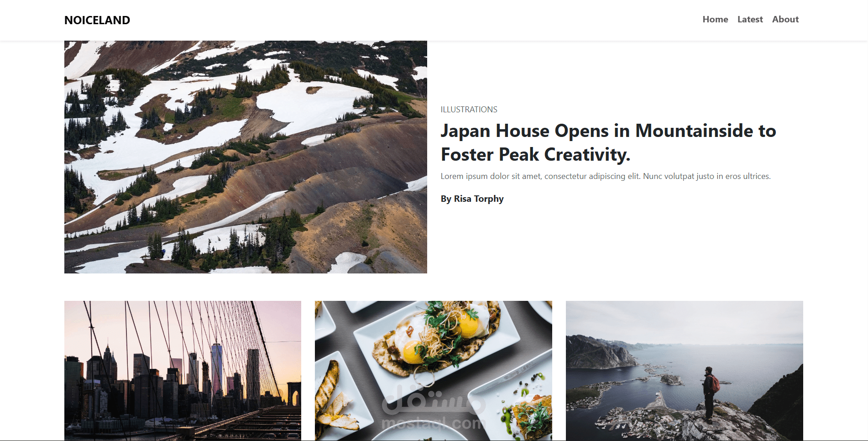Click the Lorem ipsum article excerpt
The width and height of the screenshot is (868, 441).
606,176
